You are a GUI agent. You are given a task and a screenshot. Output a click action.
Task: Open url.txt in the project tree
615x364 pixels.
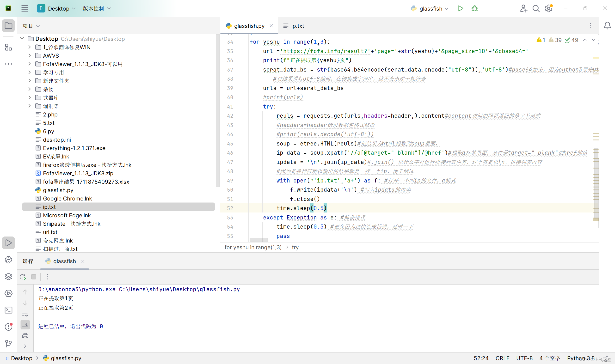50,232
